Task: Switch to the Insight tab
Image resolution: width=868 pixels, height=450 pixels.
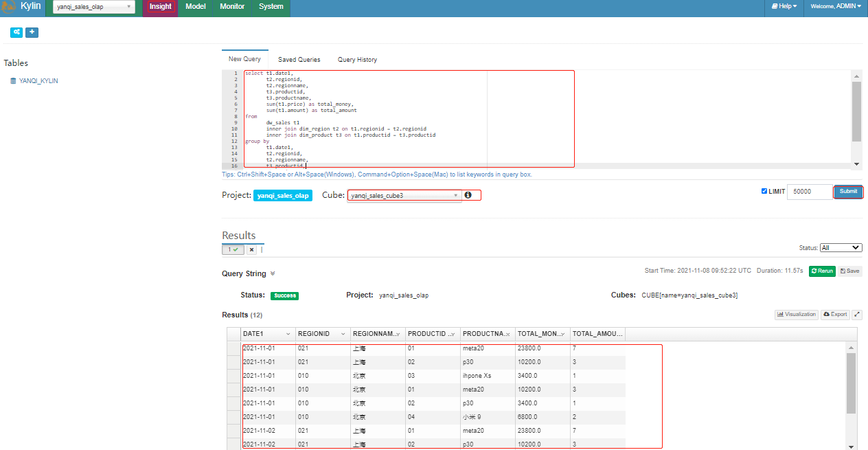Action: (x=160, y=7)
